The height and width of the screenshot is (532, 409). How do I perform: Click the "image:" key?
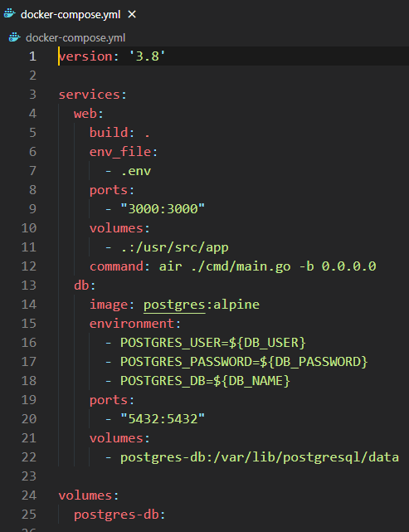pos(112,305)
